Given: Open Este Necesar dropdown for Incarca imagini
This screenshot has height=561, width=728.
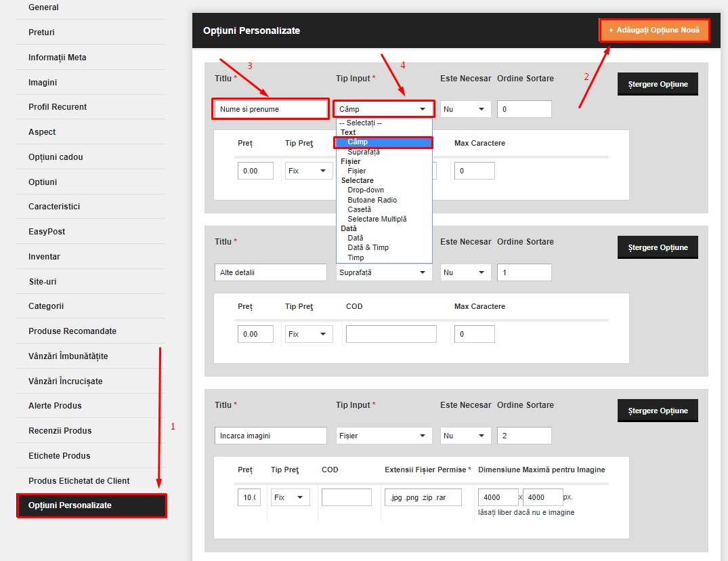Looking at the screenshot, I should [x=465, y=436].
